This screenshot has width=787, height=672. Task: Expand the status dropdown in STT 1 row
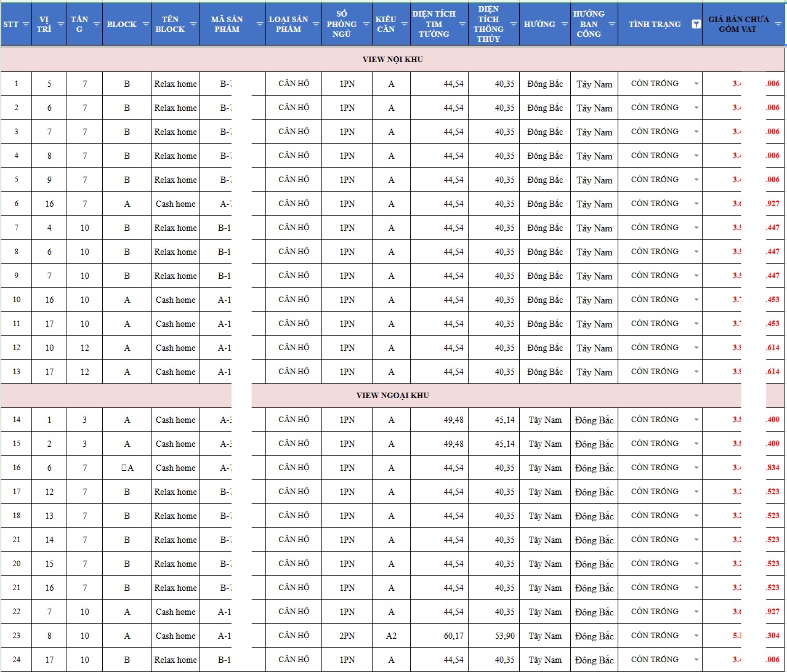(696, 84)
